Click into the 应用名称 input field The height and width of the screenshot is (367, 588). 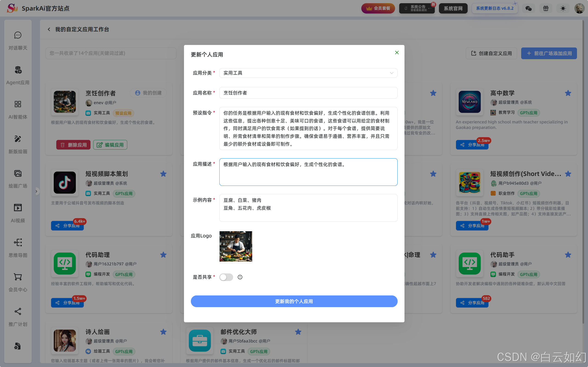click(308, 93)
